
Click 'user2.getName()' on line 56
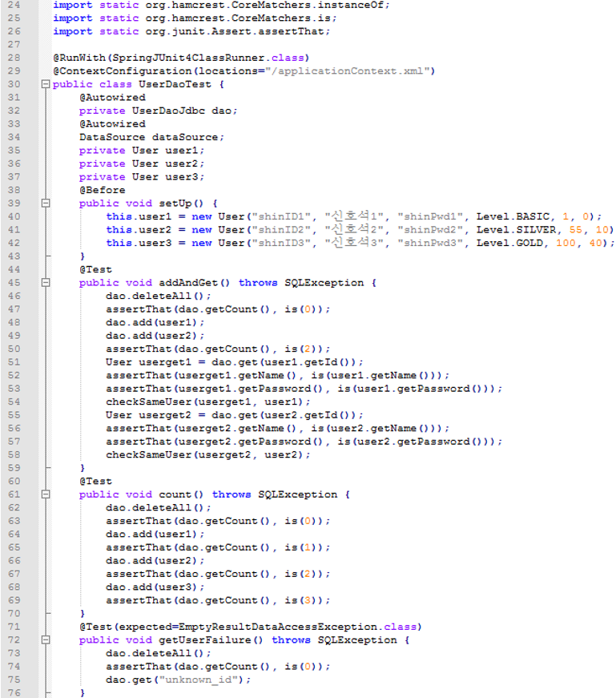point(382,429)
